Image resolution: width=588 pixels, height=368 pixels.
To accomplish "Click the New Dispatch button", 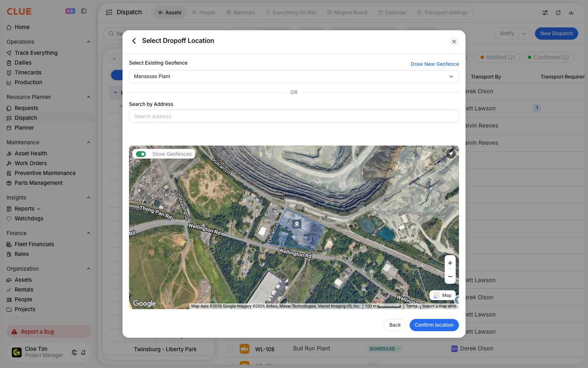I will tap(556, 34).
